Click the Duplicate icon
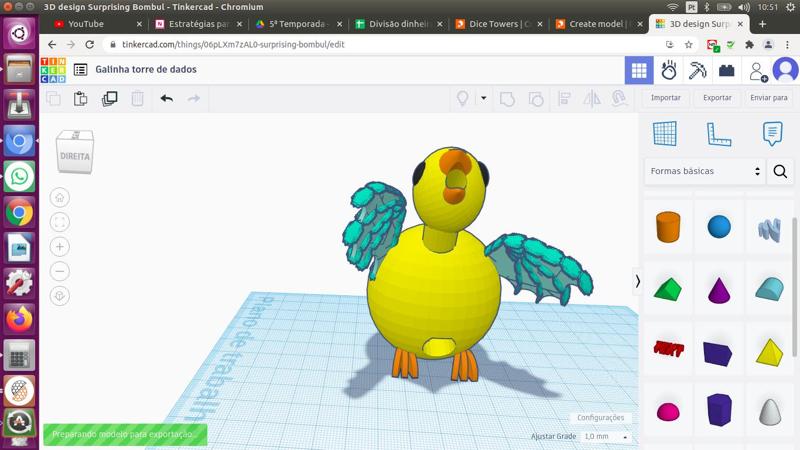This screenshot has width=800, height=450. click(109, 98)
